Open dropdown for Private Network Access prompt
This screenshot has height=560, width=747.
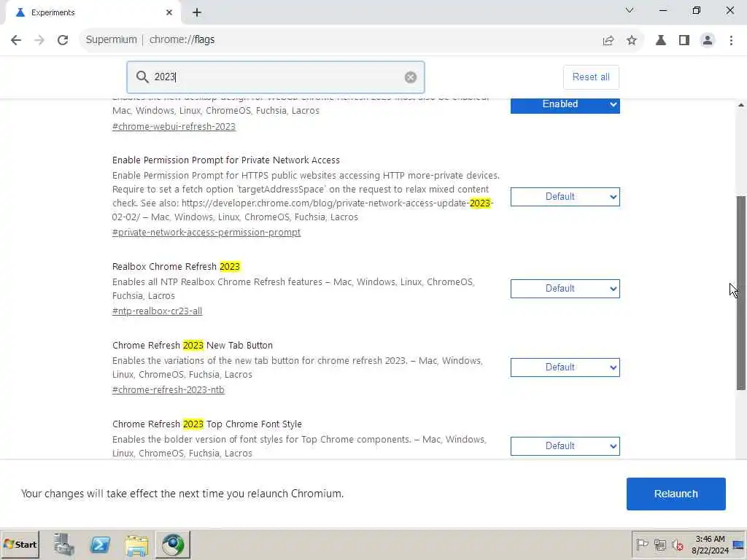click(565, 197)
